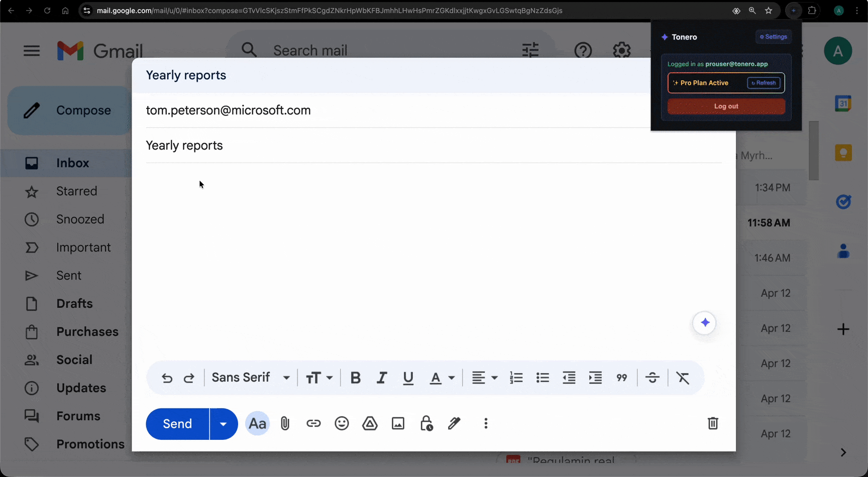Open the text alignment dropdown
Viewport: 868px width, 477px height.
[x=485, y=378]
